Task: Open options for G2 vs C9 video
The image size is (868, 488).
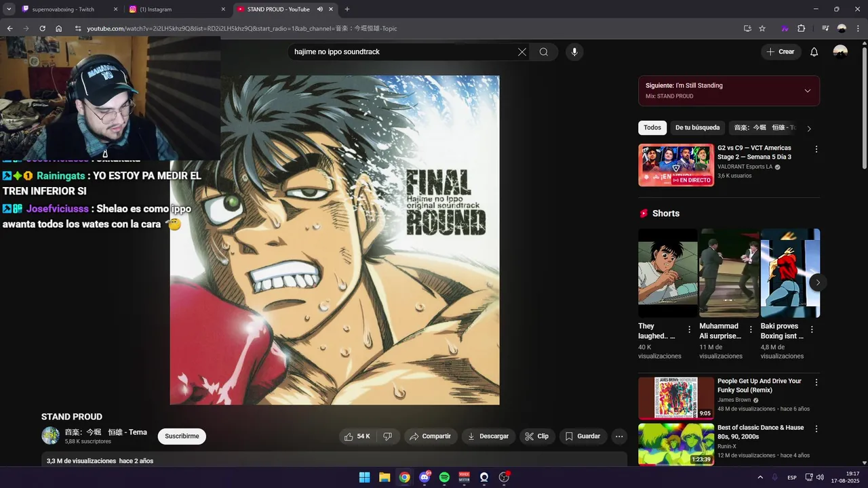Action: [816, 149]
